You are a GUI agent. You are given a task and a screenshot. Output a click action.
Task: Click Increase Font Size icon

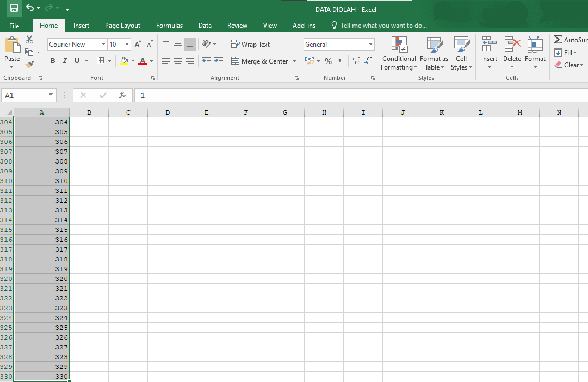(x=138, y=45)
